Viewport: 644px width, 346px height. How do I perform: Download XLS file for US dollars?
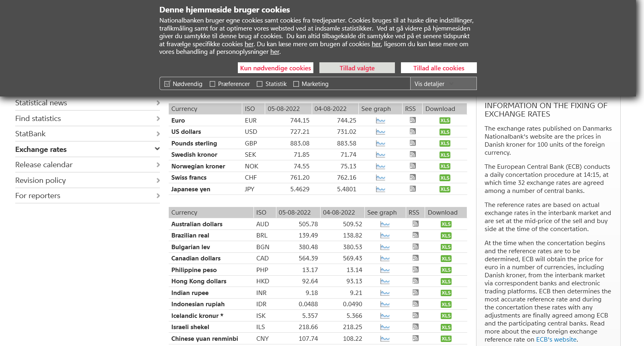pyautogui.click(x=445, y=132)
